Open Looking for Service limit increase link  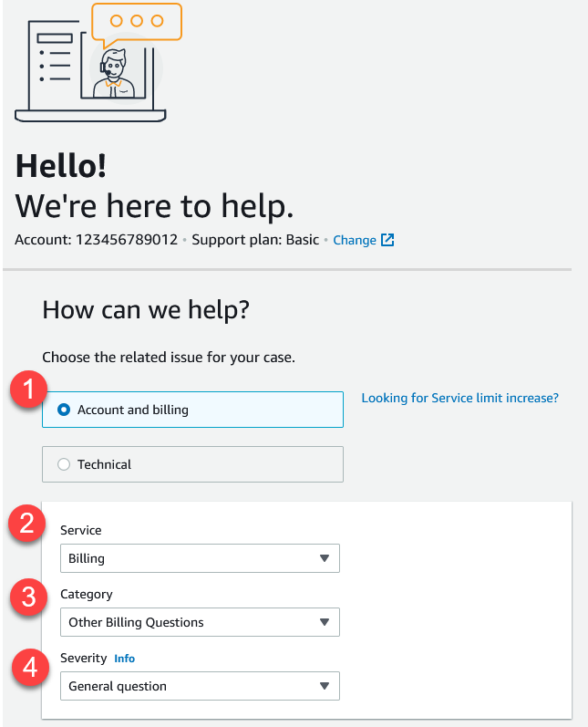[460, 398]
